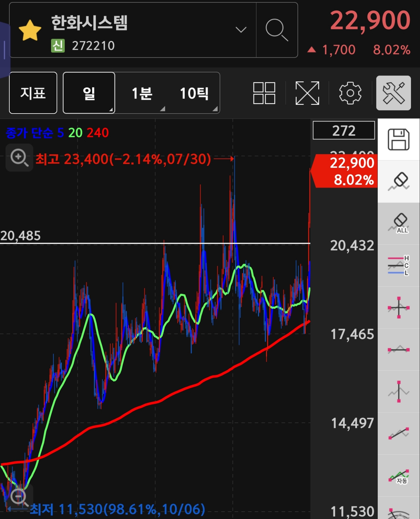
Task: Tap the stock code 272210
Action: click(93, 46)
